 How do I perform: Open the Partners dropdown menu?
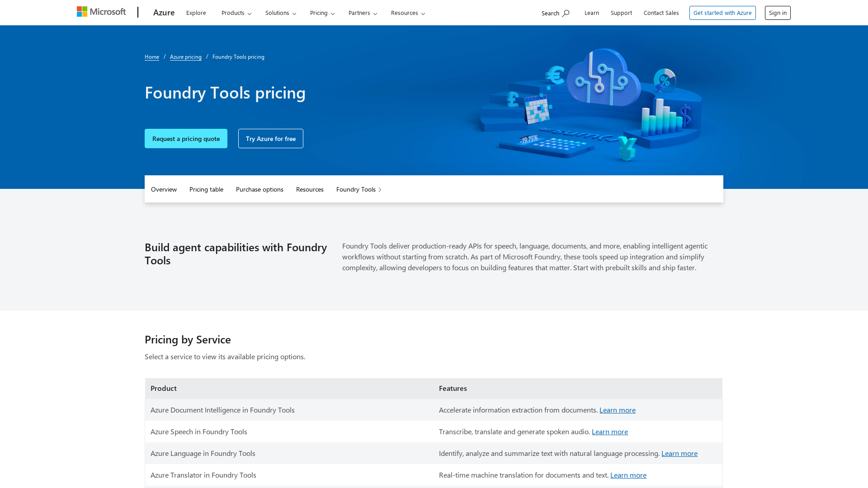363,13
